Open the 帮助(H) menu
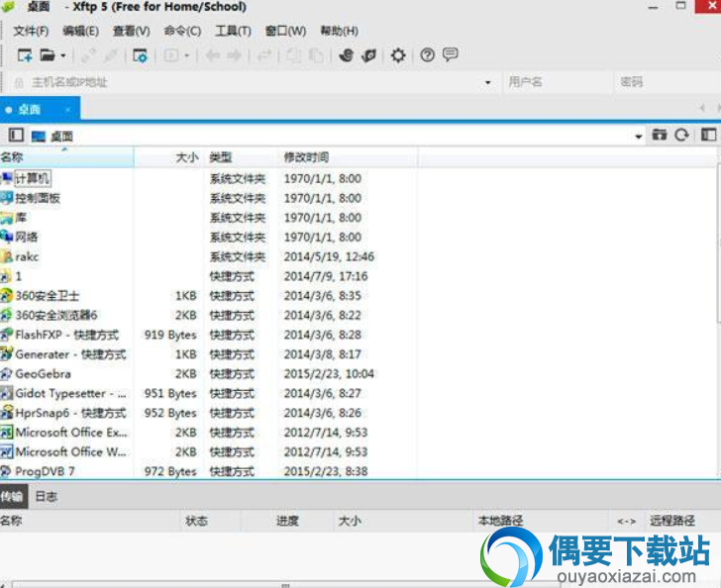 click(340, 31)
